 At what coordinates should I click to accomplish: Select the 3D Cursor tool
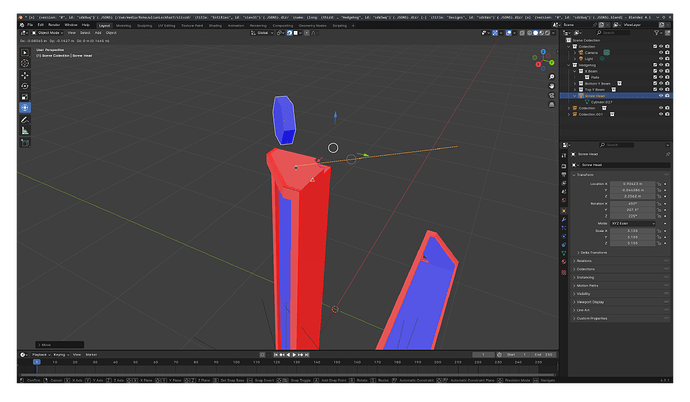pos(25,63)
